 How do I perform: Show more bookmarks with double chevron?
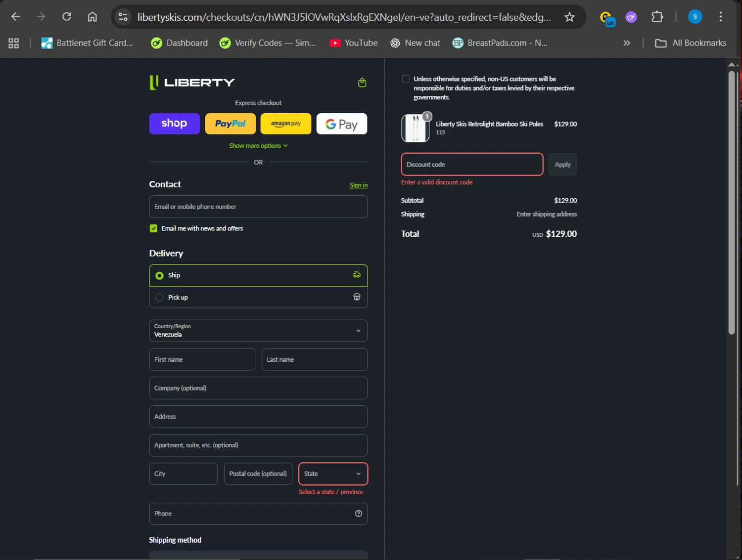(627, 43)
